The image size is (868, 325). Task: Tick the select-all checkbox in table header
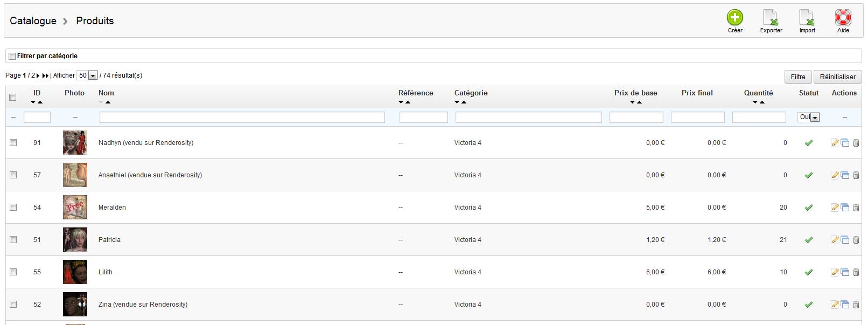(x=13, y=98)
